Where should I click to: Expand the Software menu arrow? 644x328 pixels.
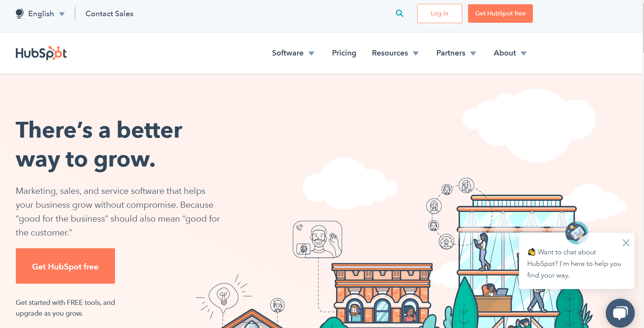tap(311, 54)
